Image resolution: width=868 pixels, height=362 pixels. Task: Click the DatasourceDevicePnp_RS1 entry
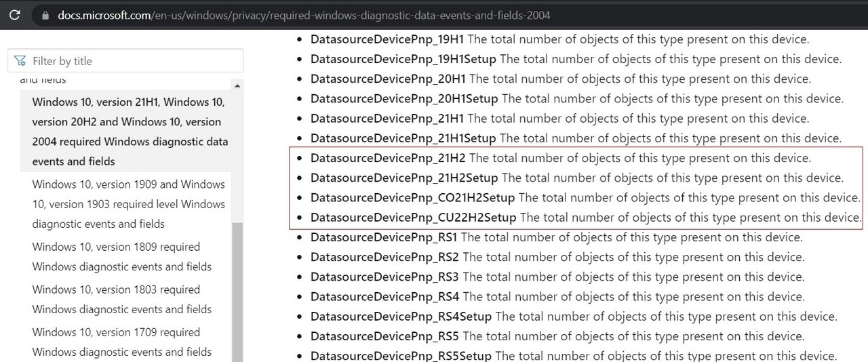[x=384, y=237]
